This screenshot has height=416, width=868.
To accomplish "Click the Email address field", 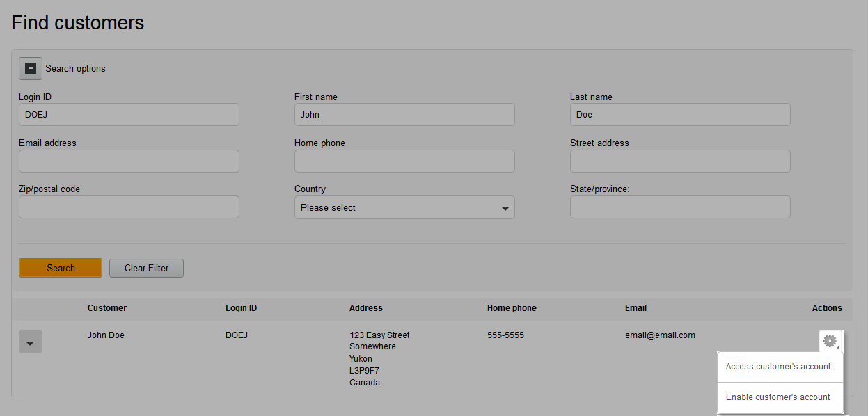I will (x=129, y=161).
